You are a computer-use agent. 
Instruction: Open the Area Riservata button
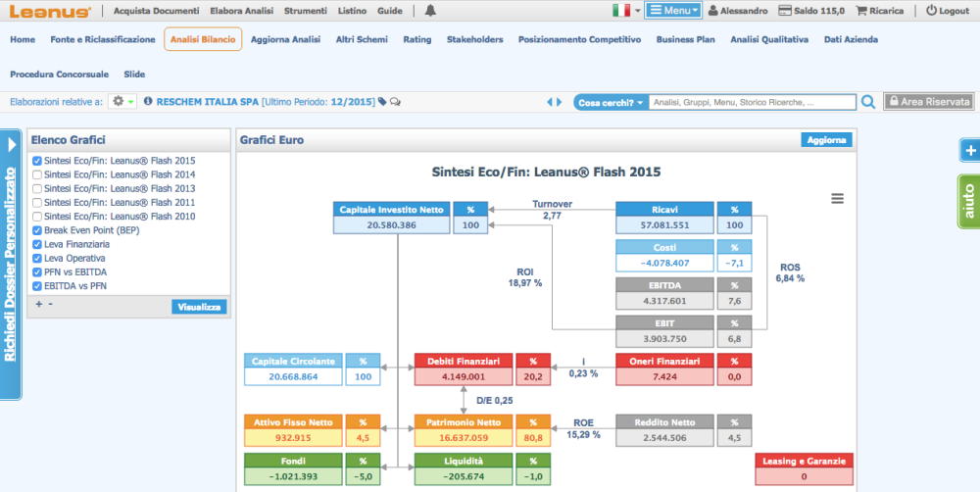click(x=929, y=101)
